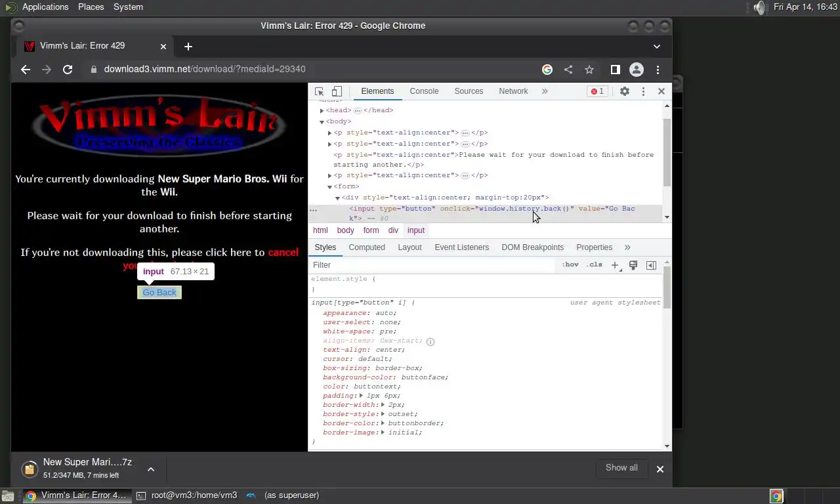Open the Layout pane tab
This screenshot has width=840, height=504.
(x=409, y=247)
